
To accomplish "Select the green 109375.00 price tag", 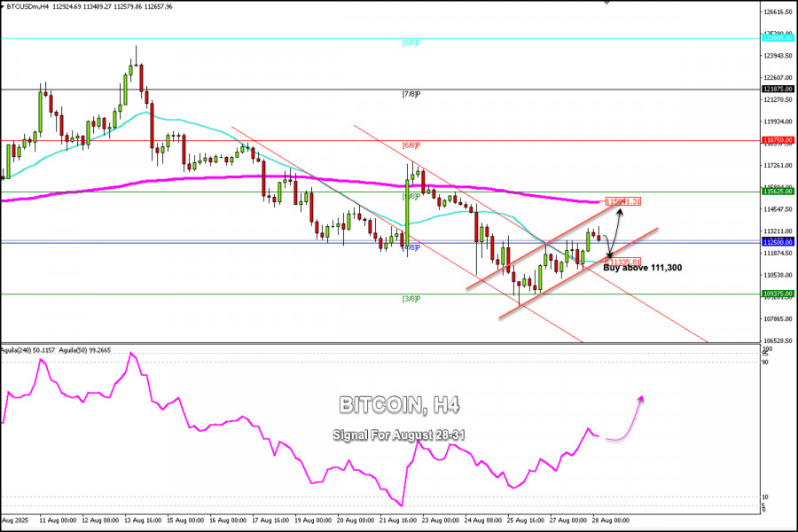I will pos(778,293).
